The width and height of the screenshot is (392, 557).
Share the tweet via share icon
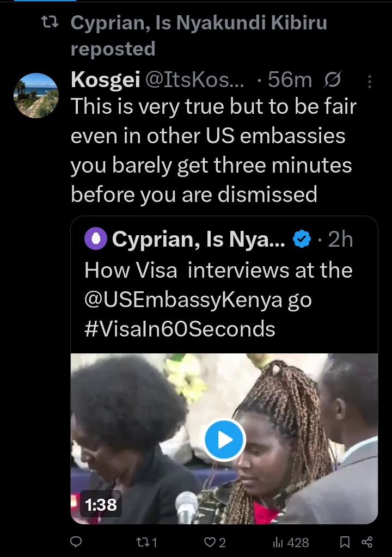coord(367,542)
